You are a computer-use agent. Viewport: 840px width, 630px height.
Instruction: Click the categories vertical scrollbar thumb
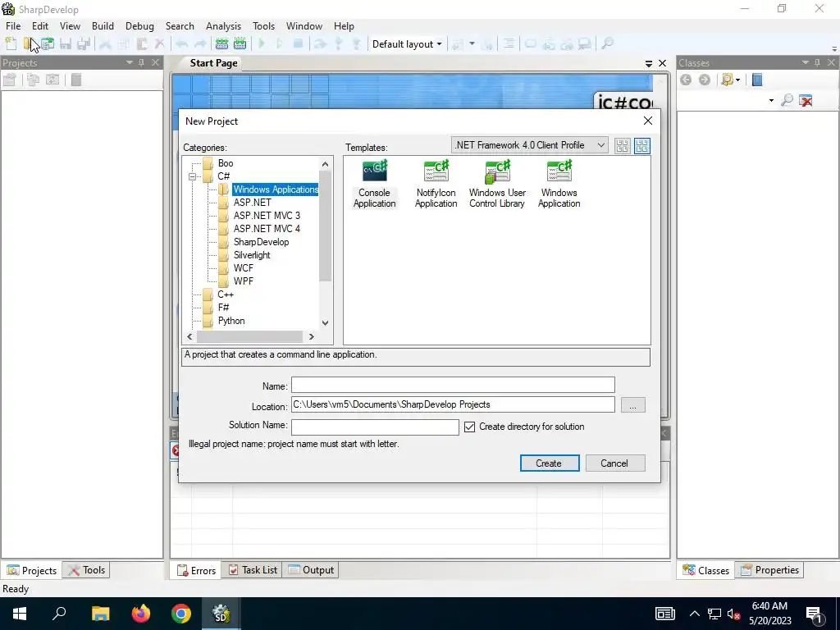[x=325, y=226]
